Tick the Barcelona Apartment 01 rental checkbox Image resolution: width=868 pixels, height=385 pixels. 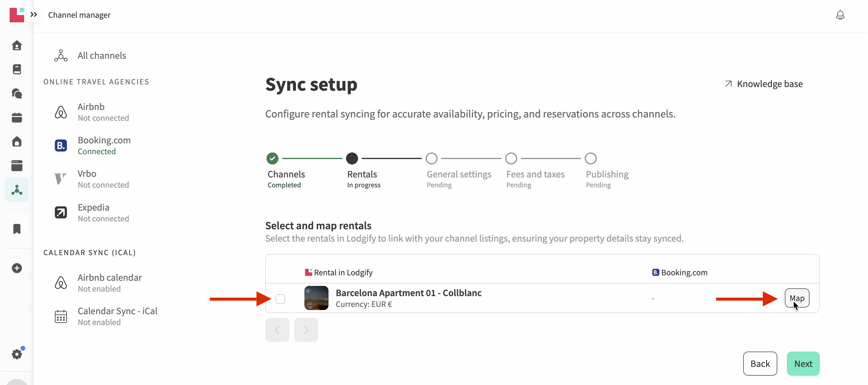pos(280,299)
